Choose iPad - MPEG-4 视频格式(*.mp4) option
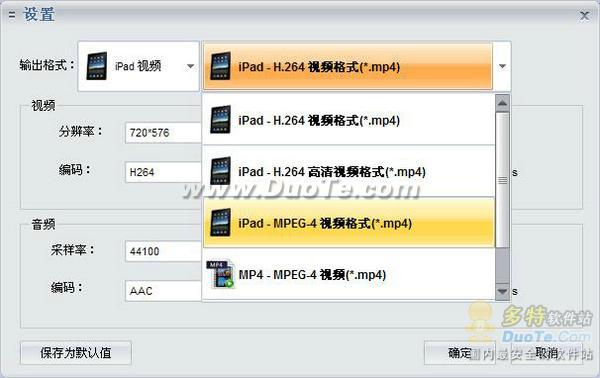The height and width of the screenshot is (378, 600). pos(349,223)
